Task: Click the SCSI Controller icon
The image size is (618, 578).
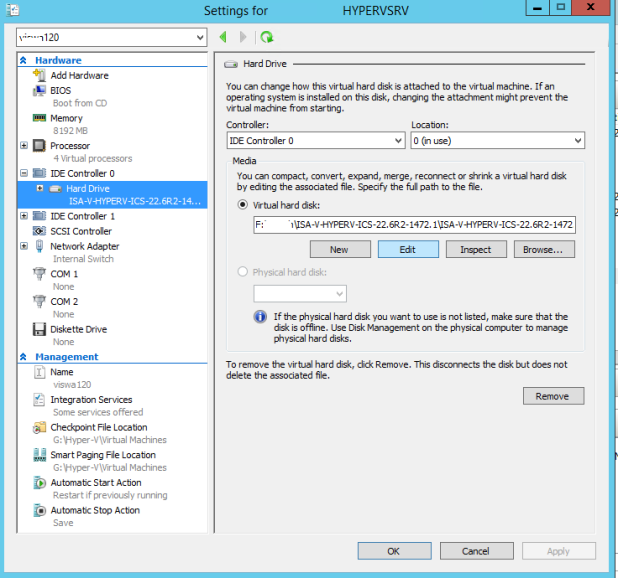Action: (39, 231)
